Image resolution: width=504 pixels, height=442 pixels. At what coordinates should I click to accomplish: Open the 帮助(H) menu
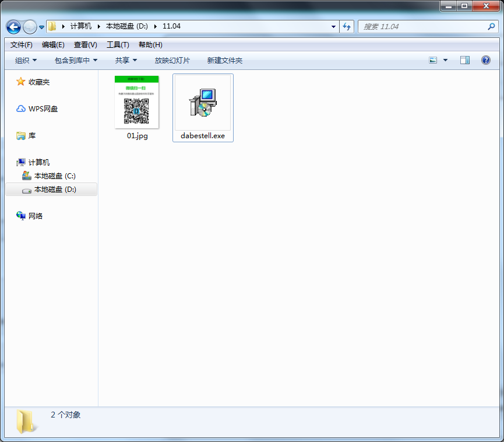(150, 45)
